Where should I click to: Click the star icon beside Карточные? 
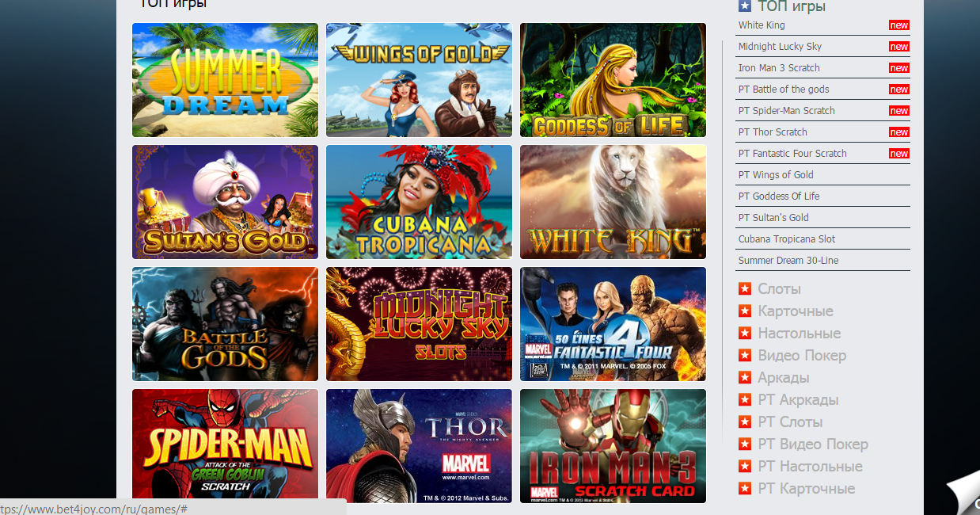744,311
